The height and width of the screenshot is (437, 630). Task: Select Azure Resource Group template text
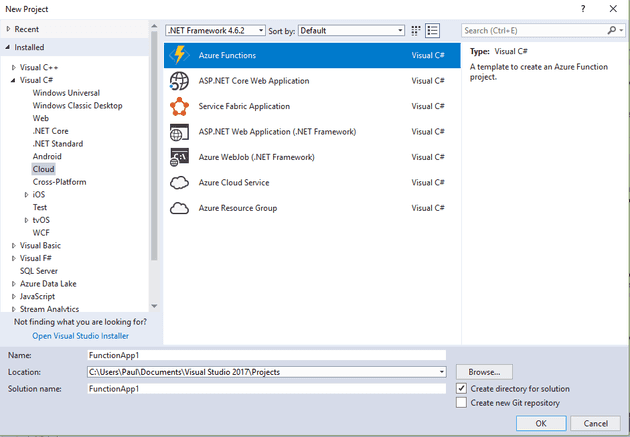pos(237,208)
